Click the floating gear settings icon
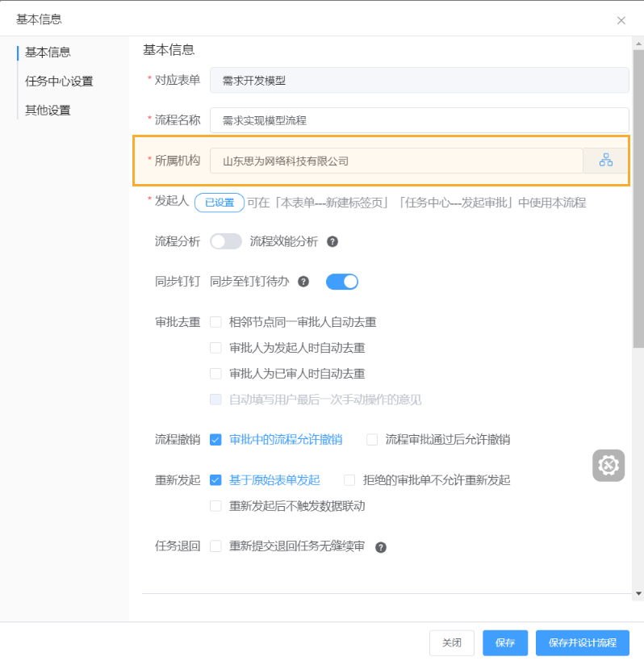 pos(608,466)
